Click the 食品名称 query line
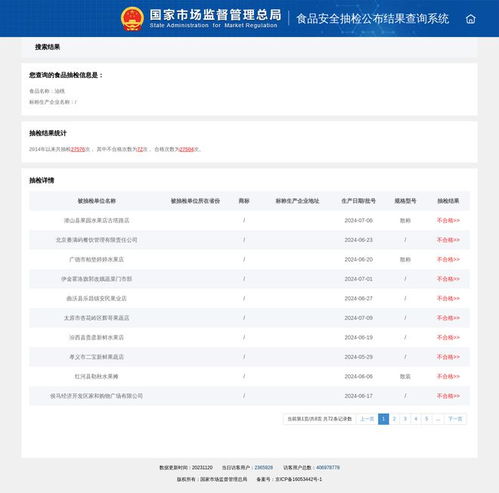The width and height of the screenshot is (499, 493). point(47,91)
